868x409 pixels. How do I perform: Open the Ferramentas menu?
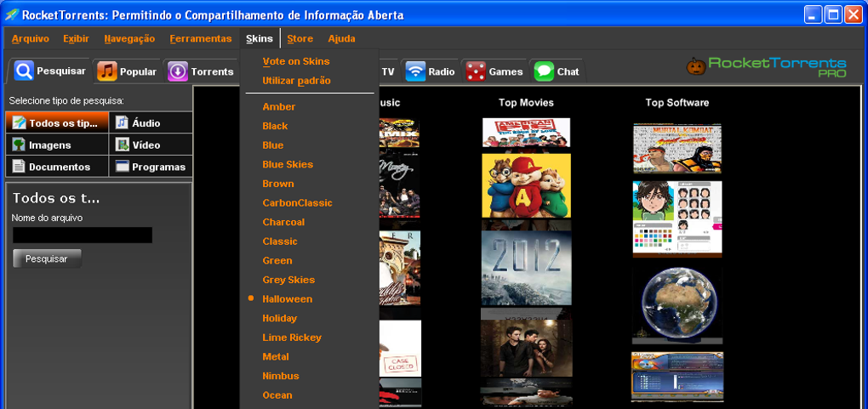pyautogui.click(x=200, y=39)
